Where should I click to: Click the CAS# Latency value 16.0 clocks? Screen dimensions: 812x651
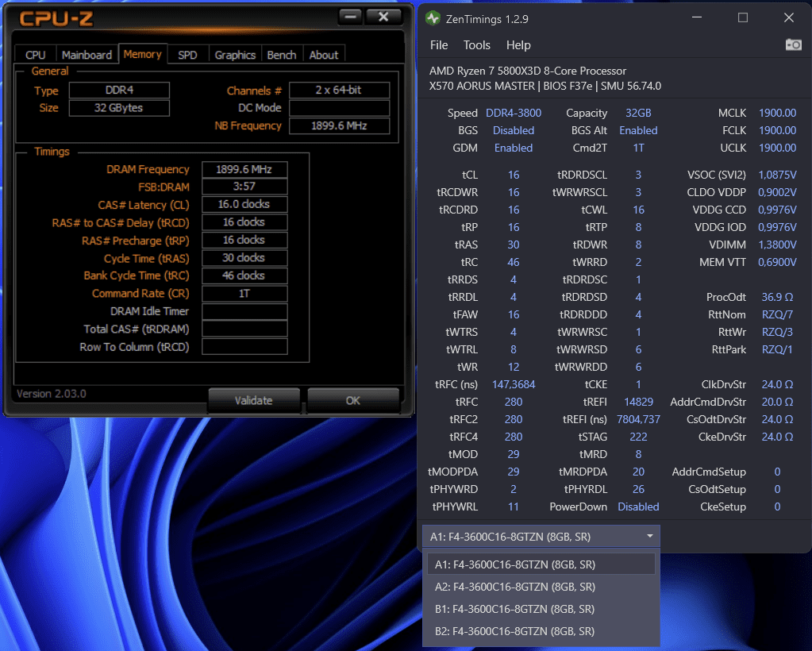(244, 204)
